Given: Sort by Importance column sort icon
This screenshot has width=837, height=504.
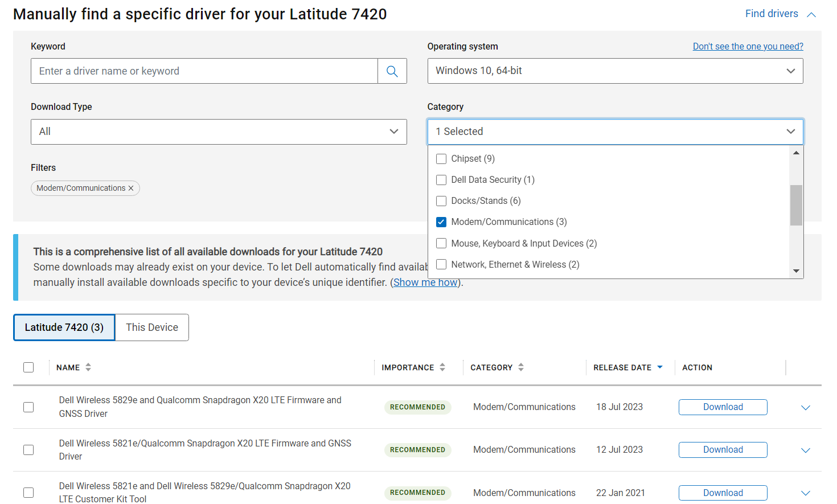Looking at the screenshot, I should [x=442, y=367].
